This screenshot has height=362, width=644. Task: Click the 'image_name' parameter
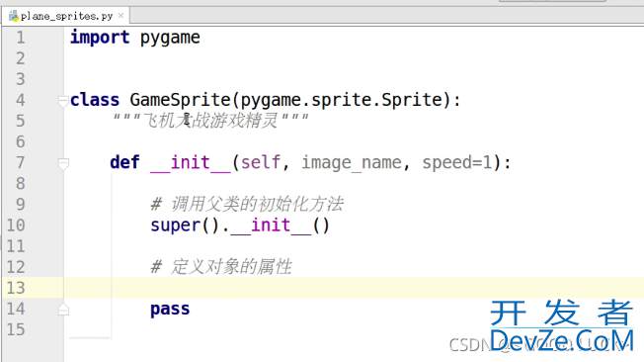pos(352,163)
